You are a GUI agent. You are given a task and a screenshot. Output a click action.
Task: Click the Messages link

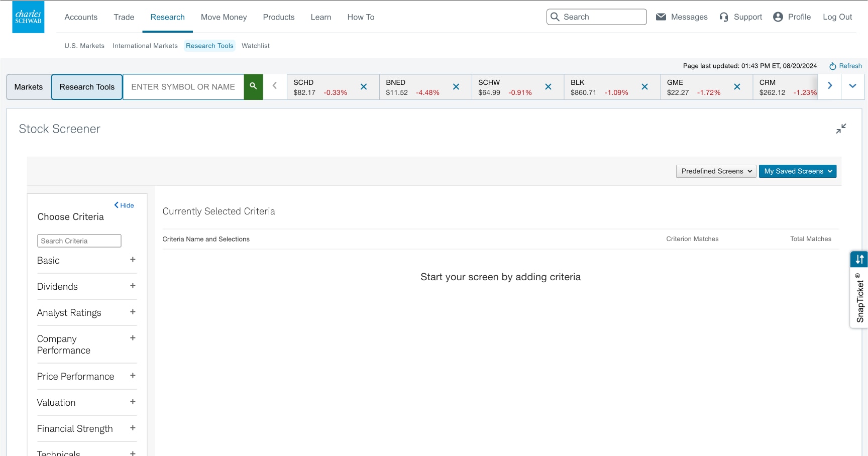(x=689, y=17)
